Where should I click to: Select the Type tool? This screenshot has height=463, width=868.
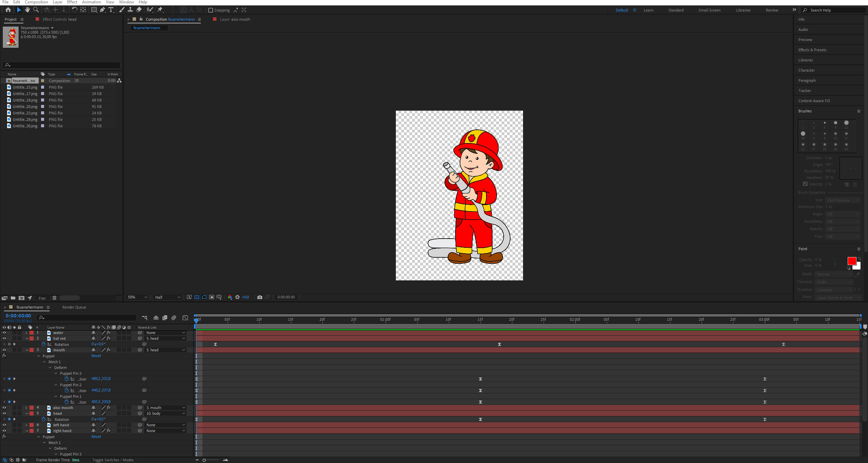[x=111, y=10]
